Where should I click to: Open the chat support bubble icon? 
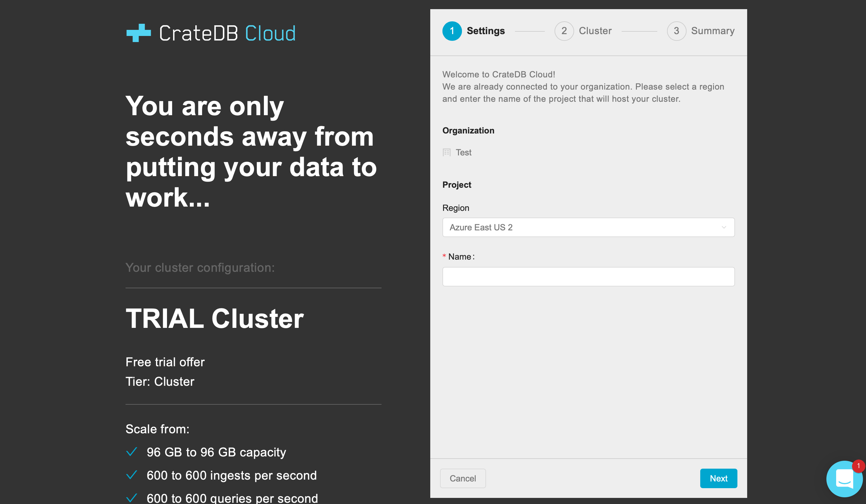click(x=844, y=479)
